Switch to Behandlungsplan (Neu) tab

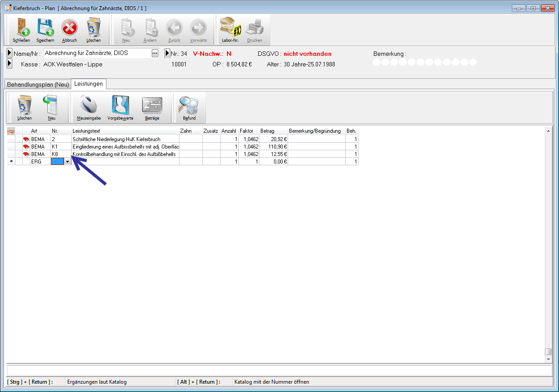coord(38,84)
